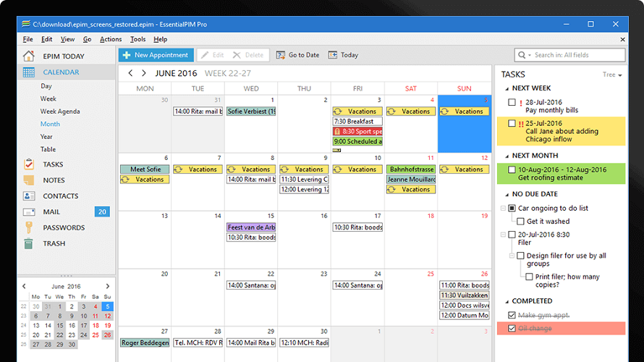Go to previous month in main calendar
644x362 pixels.
click(x=130, y=73)
